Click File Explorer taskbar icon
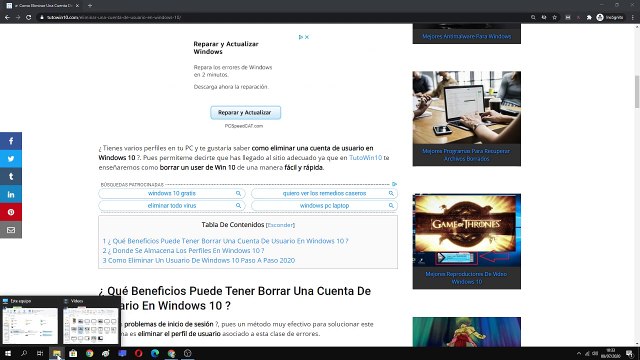 point(56,353)
